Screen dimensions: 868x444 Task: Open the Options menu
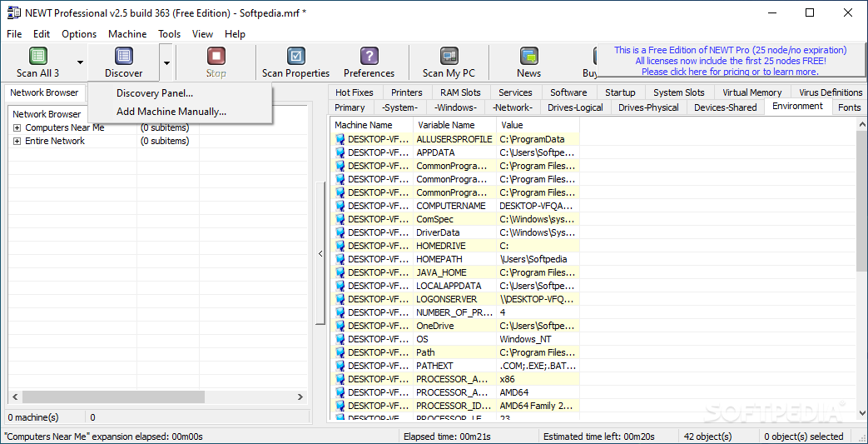79,34
